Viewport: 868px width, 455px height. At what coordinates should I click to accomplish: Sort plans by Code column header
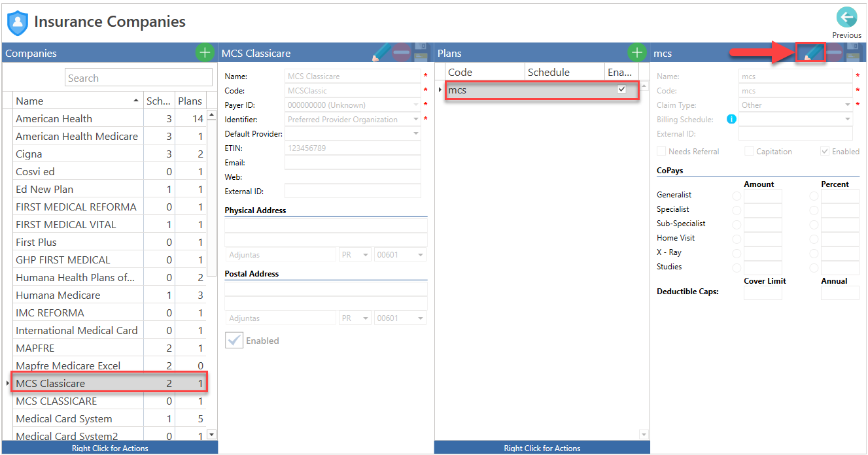pos(485,72)
